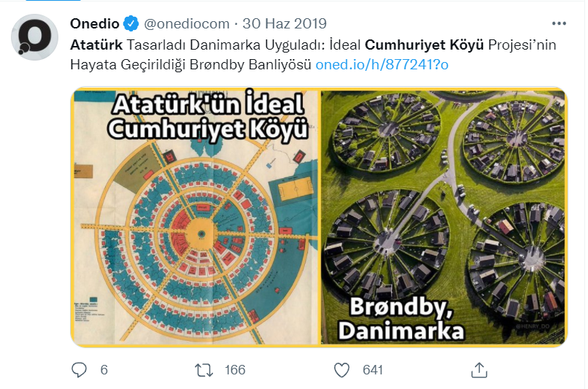Click the retweet count 166

point(235,370)
